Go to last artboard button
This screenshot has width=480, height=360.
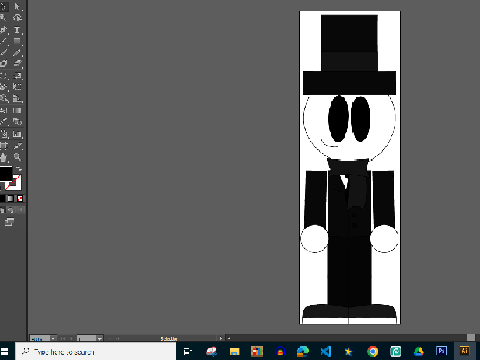118,339
